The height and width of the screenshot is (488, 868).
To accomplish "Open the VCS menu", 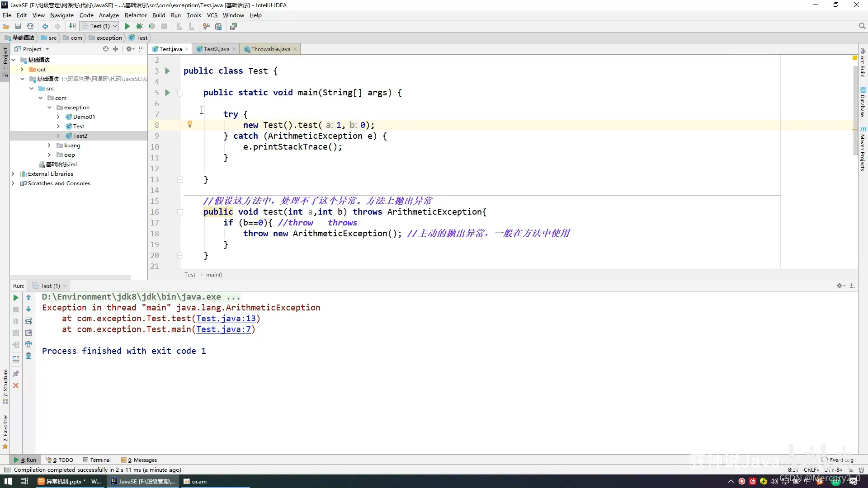I will 212,15.
